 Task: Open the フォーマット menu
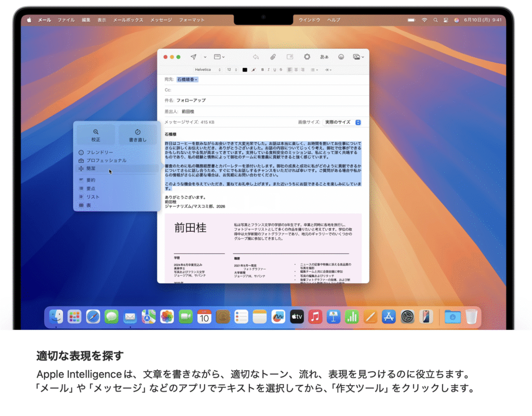pyautogui.click(x=192, y=20)
